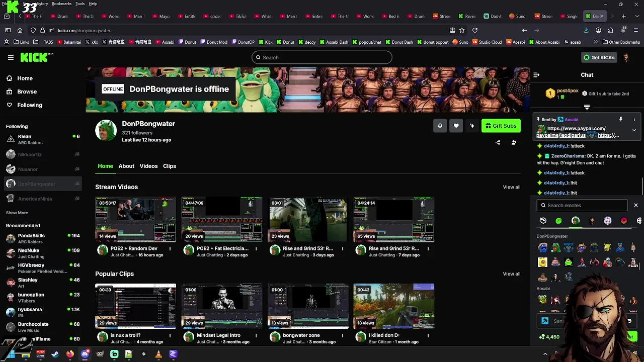The width and height of the screenshot is (644, 362).
Task: Click the sparkle subscribe icon button
Action: [472, 126]
